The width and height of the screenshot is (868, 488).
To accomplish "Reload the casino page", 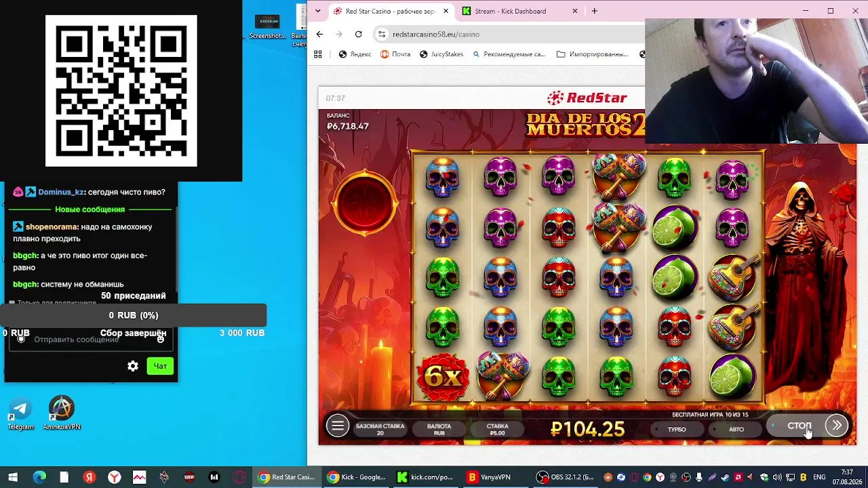I will pyautogui.click(x=358, y=34).
